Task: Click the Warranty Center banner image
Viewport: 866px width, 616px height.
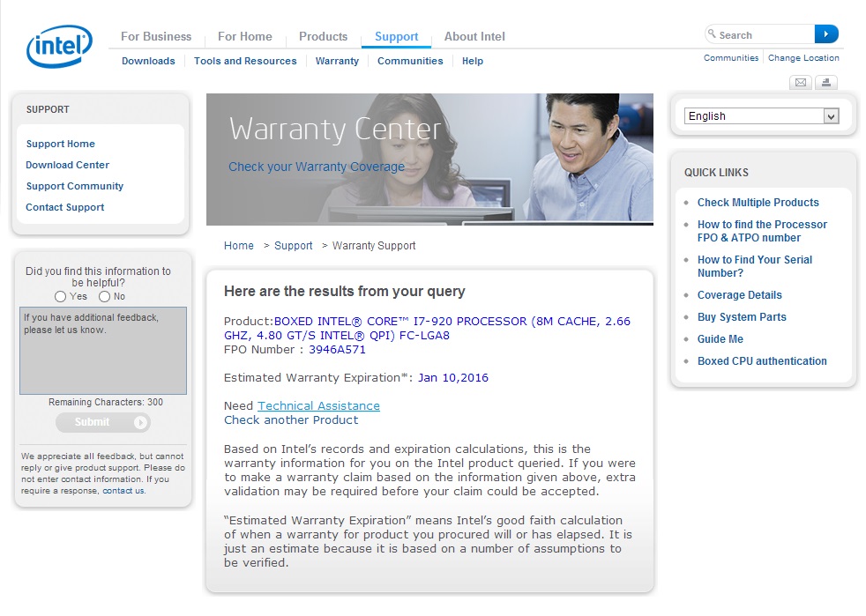Action: [x=429, y=160]
